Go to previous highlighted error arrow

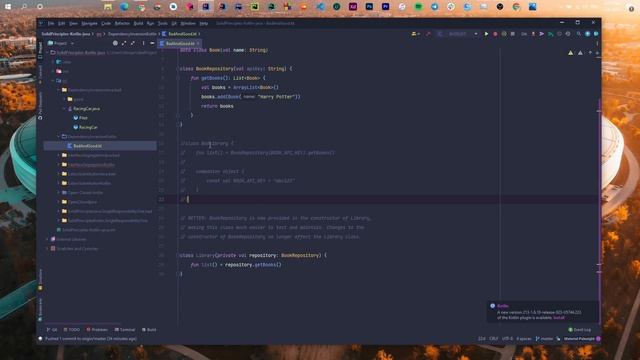pyautogui.click(x=590, y=53)
